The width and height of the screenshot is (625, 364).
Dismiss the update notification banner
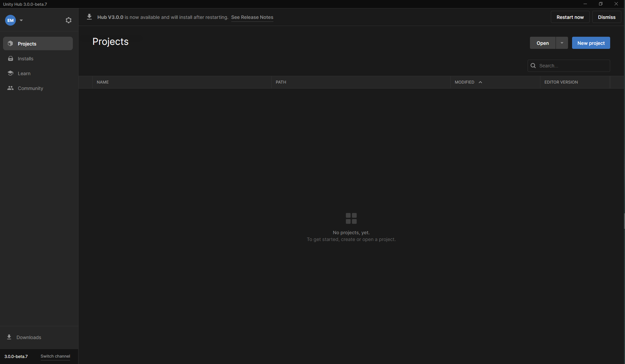(606, 17)
